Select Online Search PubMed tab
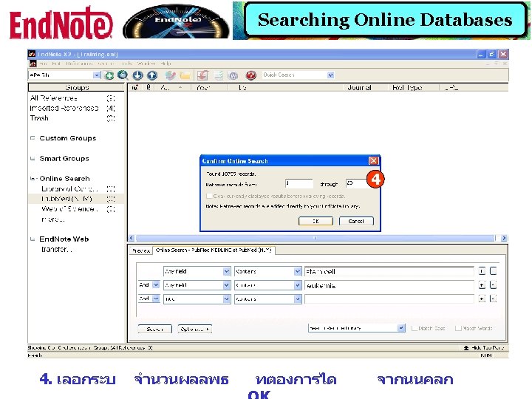 214,250
